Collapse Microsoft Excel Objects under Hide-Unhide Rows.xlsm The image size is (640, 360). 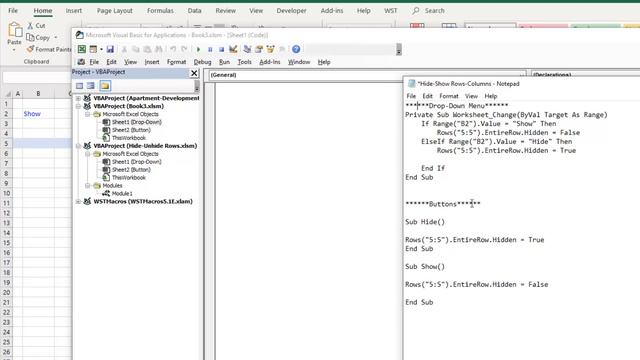click(87, 154)
